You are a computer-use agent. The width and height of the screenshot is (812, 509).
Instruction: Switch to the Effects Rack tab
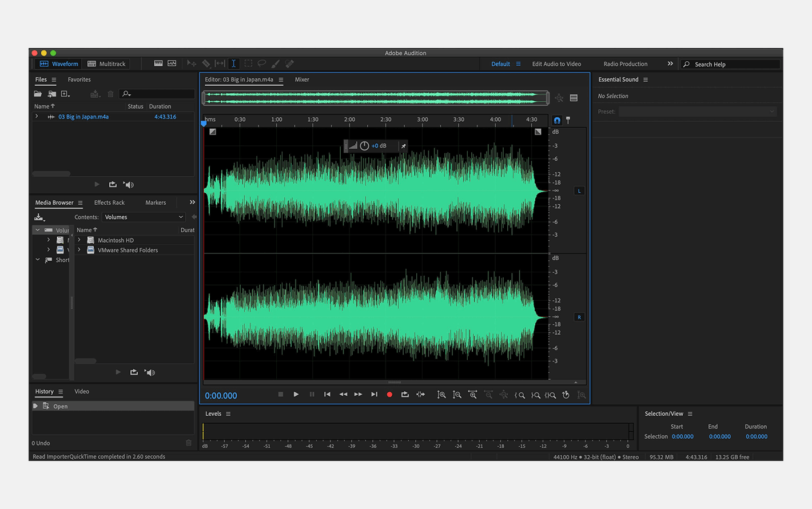point(109,202)
